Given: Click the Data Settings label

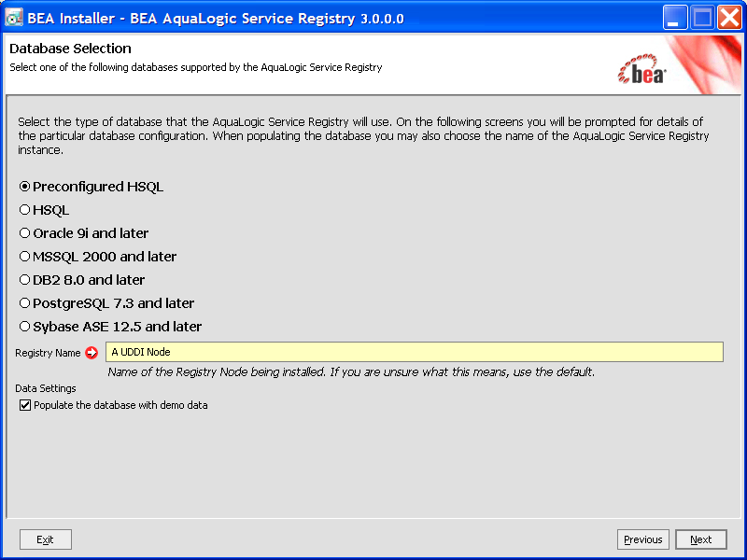Looking at the screenshot, I should pyautogui.click(x=45, y=388).
